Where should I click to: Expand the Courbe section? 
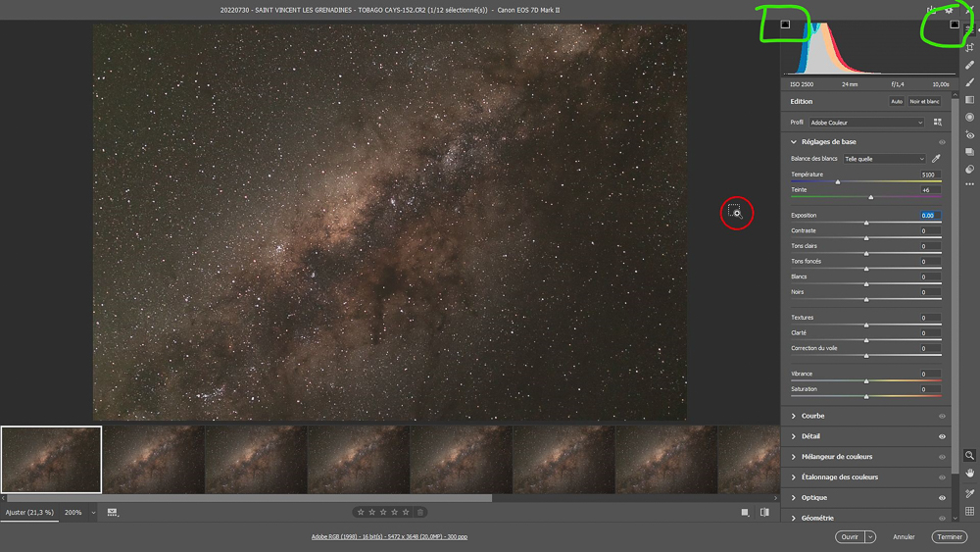point(794,416)
